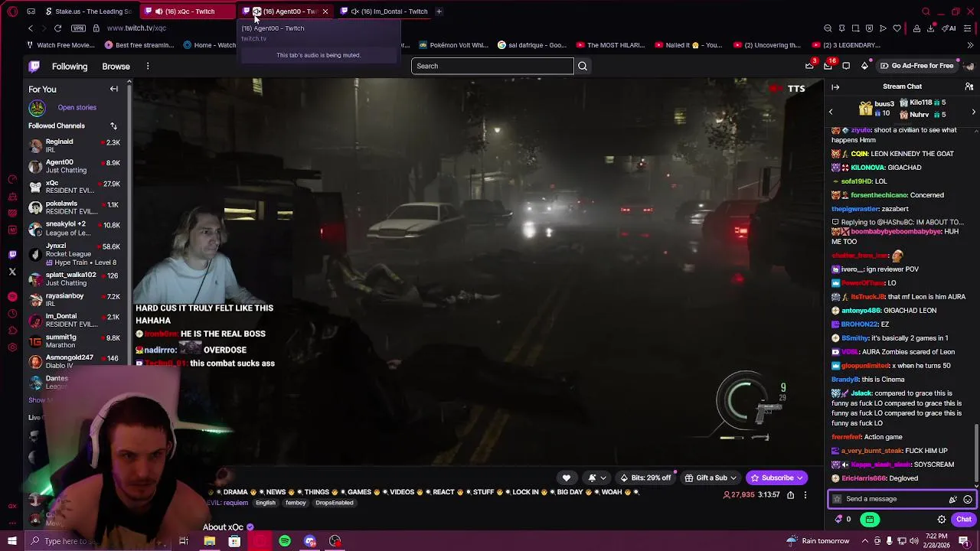Open chat settings gear icon

(x=942, y=520)
